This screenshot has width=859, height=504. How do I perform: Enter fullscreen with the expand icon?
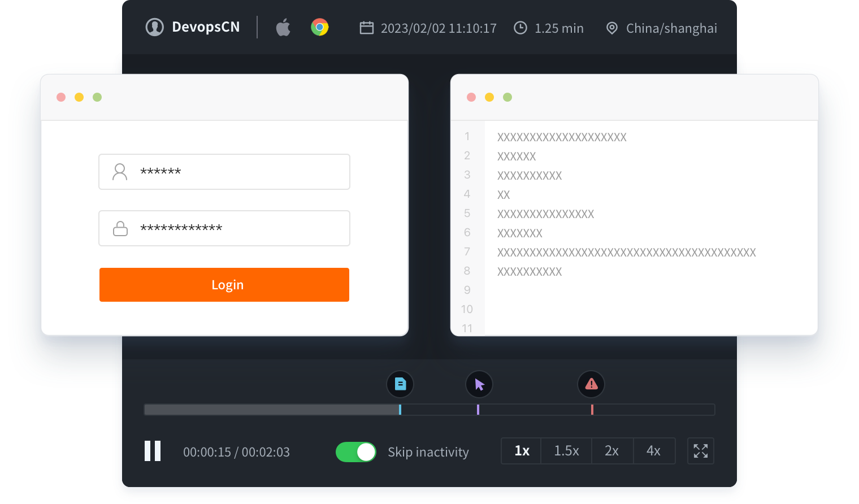point(701,451)
